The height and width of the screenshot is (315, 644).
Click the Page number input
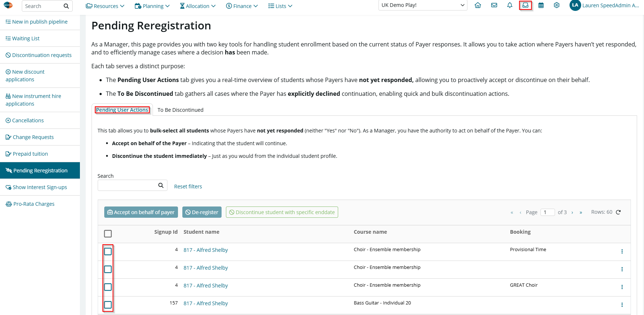tap(547, 212)
